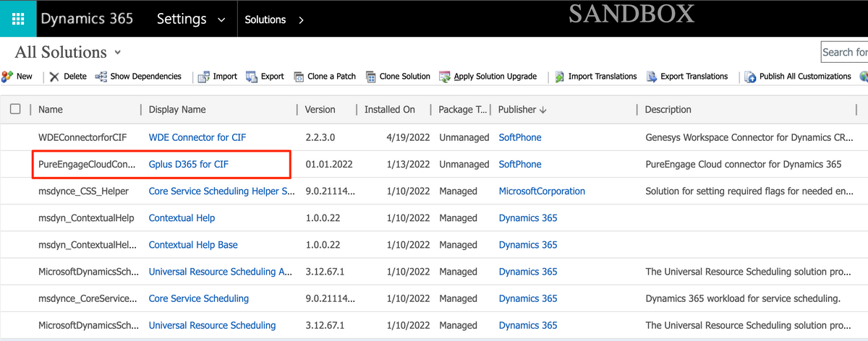Click the Import icon

203,77
